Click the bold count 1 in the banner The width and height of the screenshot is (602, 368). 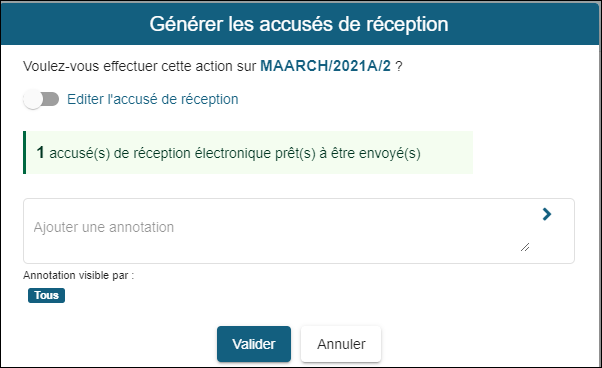pos(40,153)
